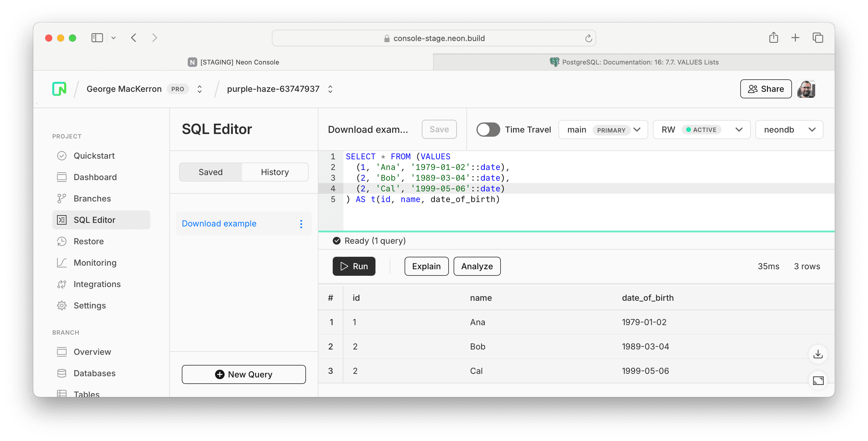Switch to the Saved queries segment
Viewport: 868px width, 441px height.
[211, 172]
